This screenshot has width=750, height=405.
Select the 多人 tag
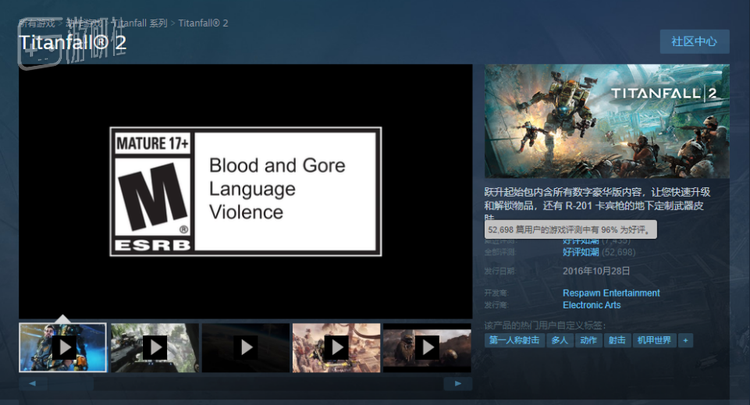tap(559, 340)
